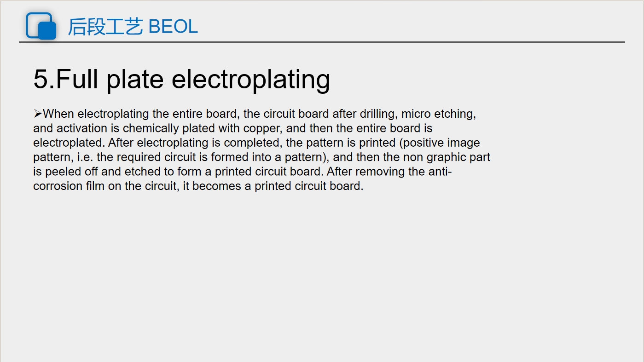The image size is (644, 362).
Task: Click the line starting 'is peeled off and etched'
Action: click(x=243, y=172)
